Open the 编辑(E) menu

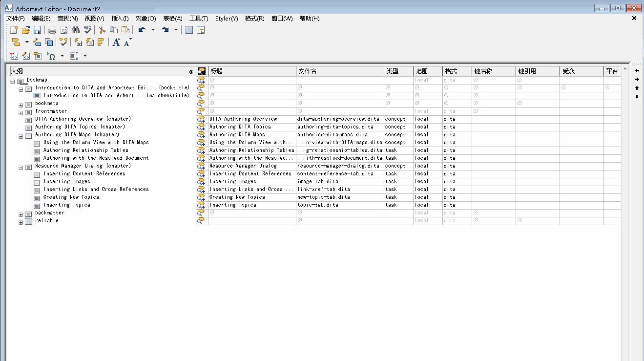[x=41, y=19]
